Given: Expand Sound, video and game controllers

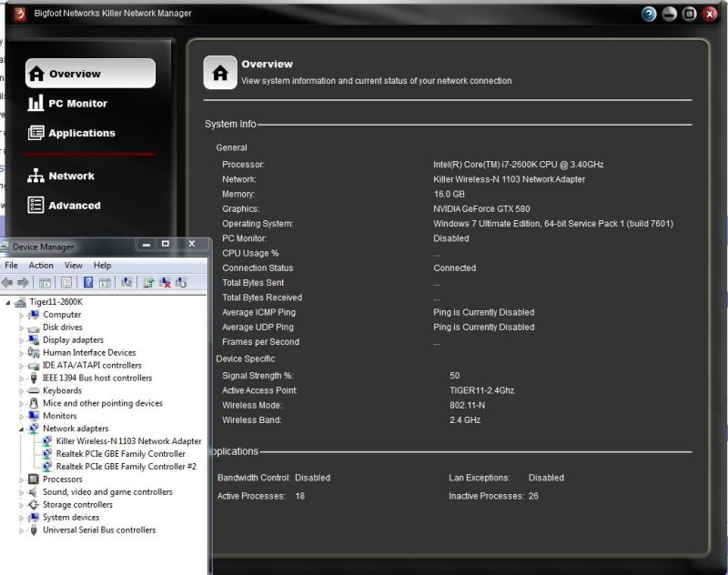Looking at the screenshot, I should (21, 492).
